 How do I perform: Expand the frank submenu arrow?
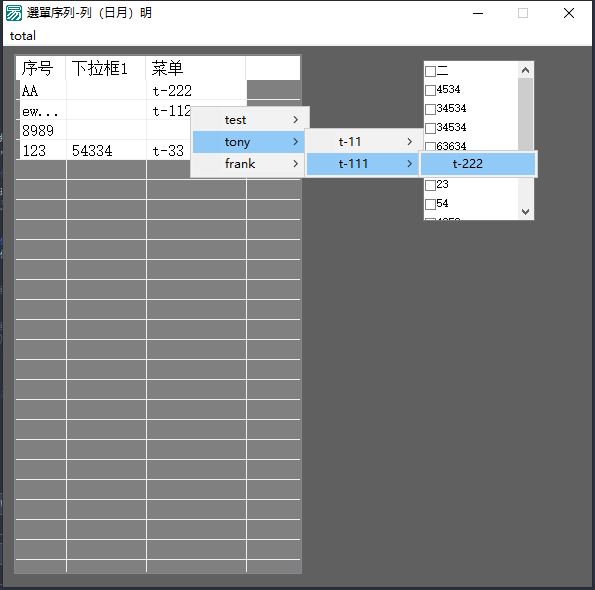296,164
